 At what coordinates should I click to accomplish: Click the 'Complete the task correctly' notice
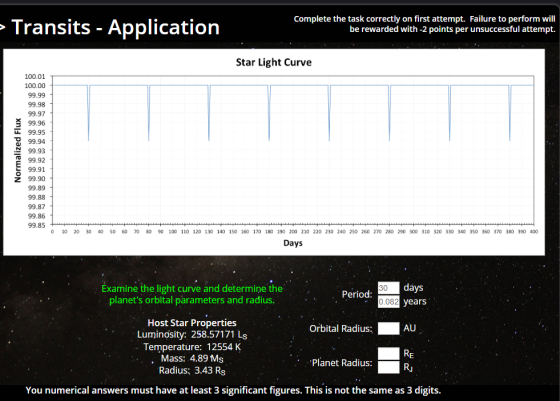(424, 24)
